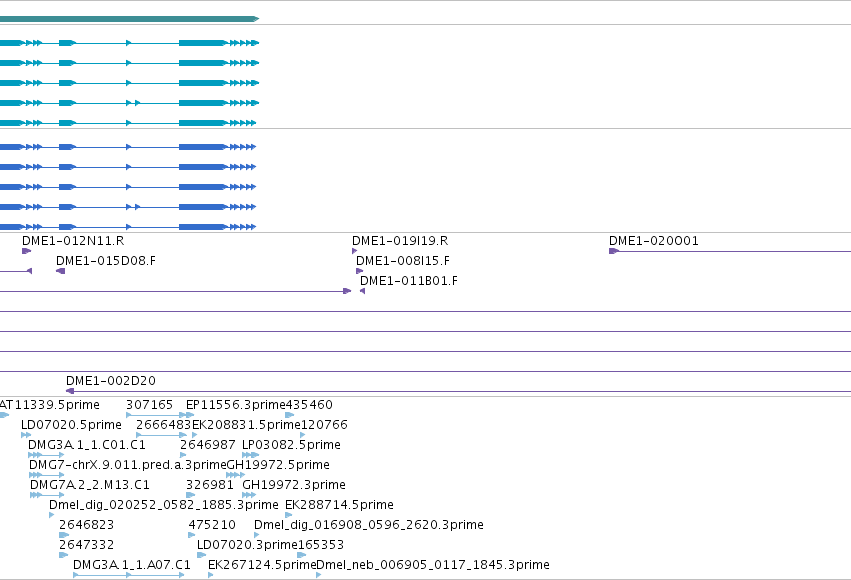This screenshot has width=851, height=580.
Task: Select the 120766 label
Action: pos(324,425)
